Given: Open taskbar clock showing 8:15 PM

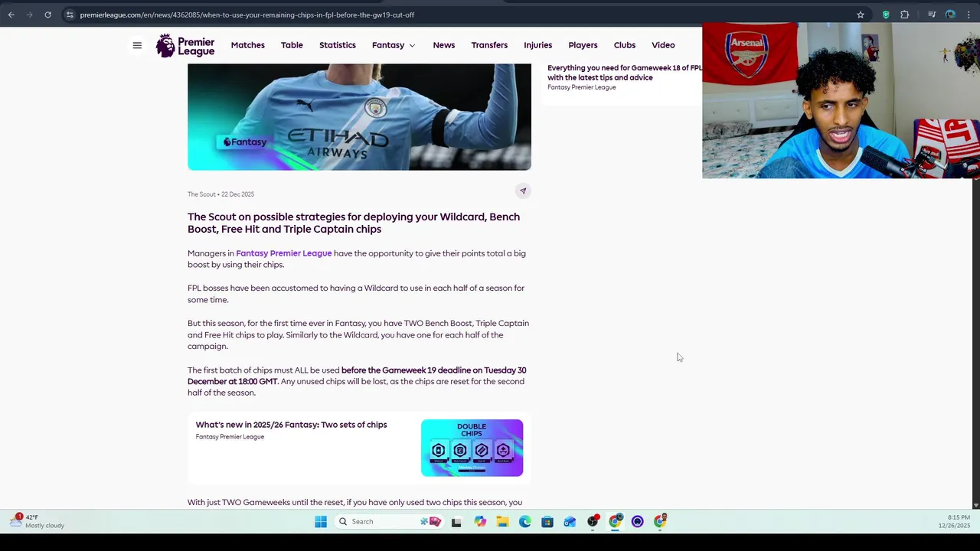Looking at the screenshot, I should [954, 522].
